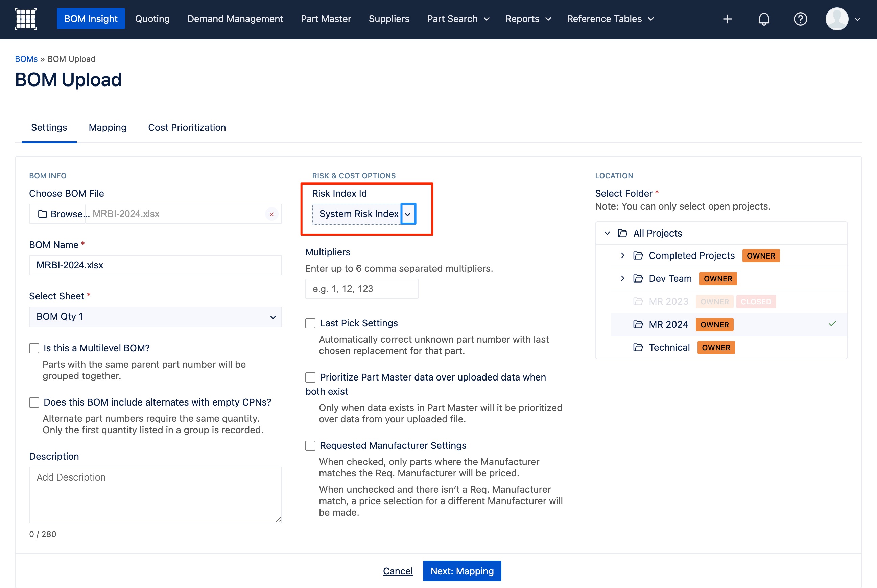
Task: Open the help question mark icon
Action: [x=801, y=19]
